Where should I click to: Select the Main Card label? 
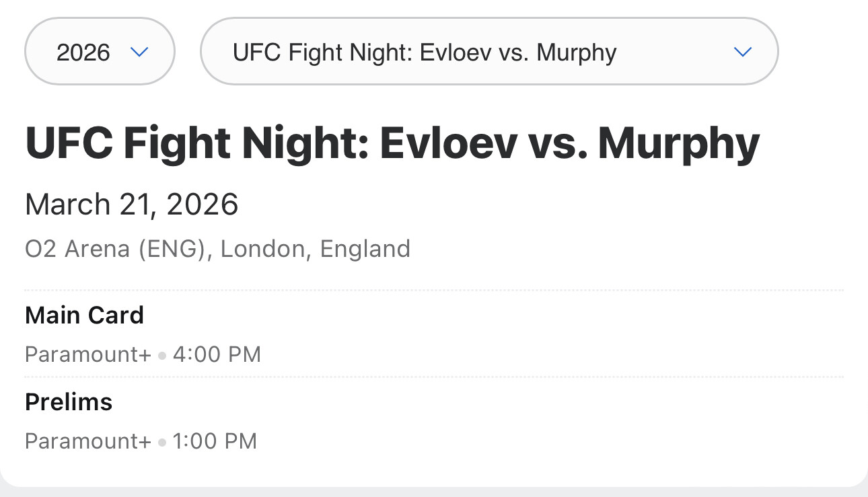point(85,315)
